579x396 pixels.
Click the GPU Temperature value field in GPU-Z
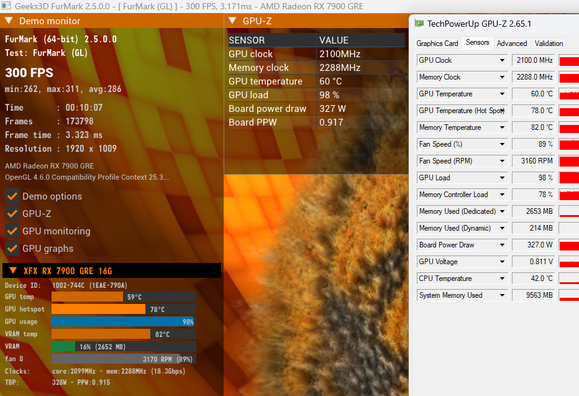[534, 94]
